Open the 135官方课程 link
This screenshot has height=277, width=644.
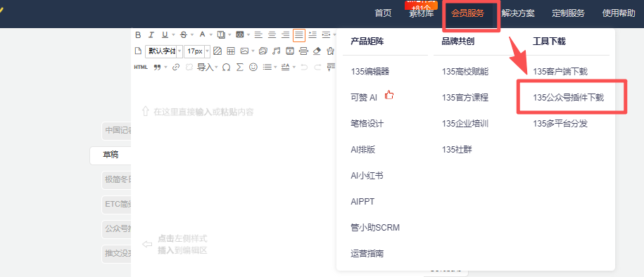tap(465, 98)
